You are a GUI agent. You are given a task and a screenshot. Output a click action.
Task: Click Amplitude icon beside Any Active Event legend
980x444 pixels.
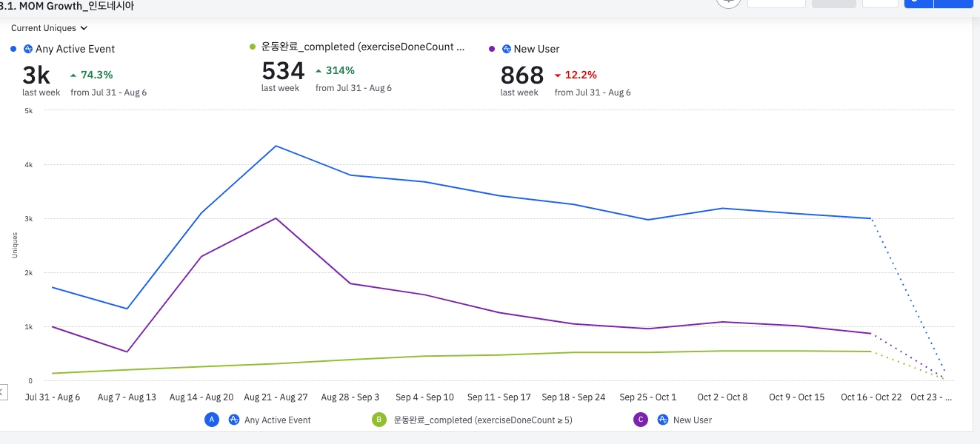click(234, 420)
